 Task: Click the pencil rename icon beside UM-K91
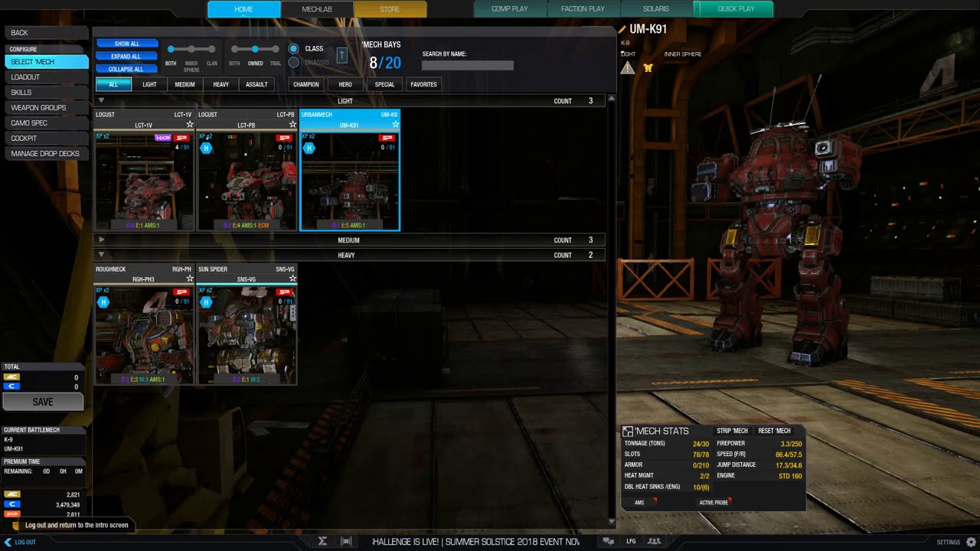tap(622, 30)
